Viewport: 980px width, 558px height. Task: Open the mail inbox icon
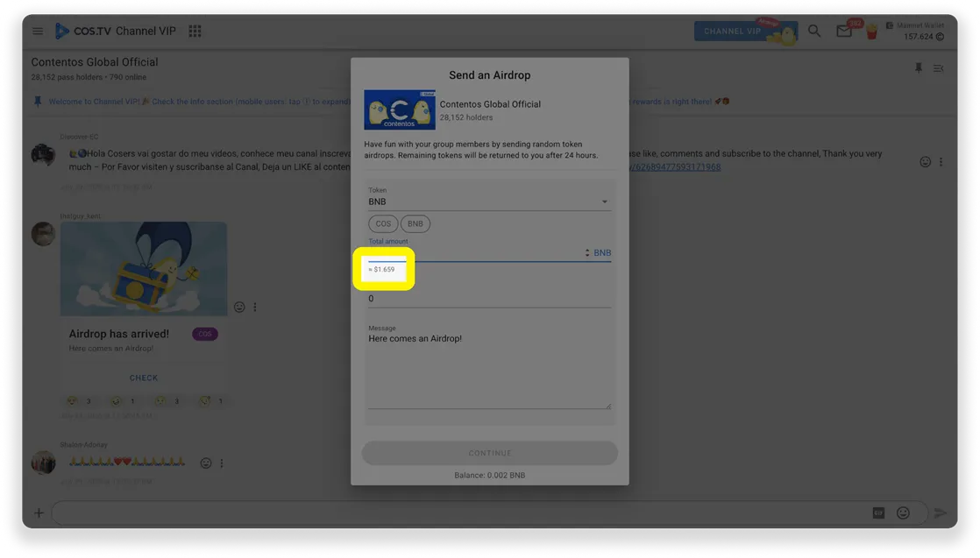(x=844, y=31)
